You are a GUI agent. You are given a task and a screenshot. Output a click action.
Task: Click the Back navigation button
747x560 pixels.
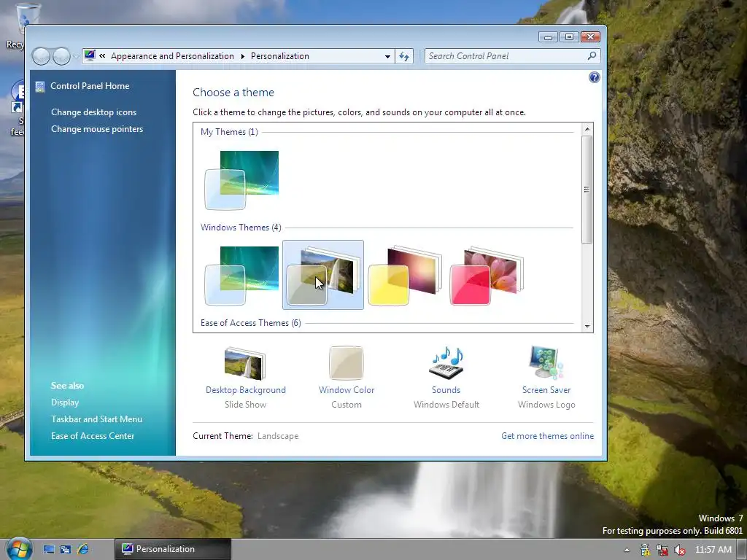pyautogui.click(x=41, y=57)
